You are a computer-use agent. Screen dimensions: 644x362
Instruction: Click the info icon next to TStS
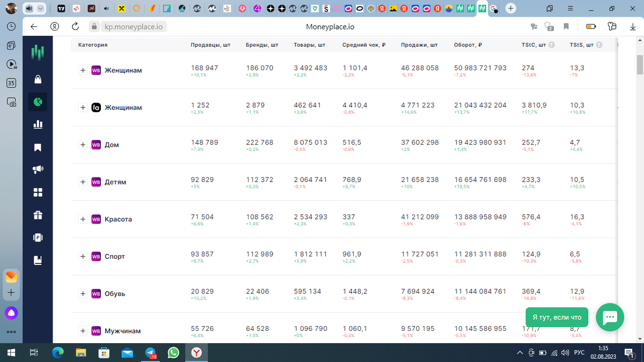[x=599, y=45]
